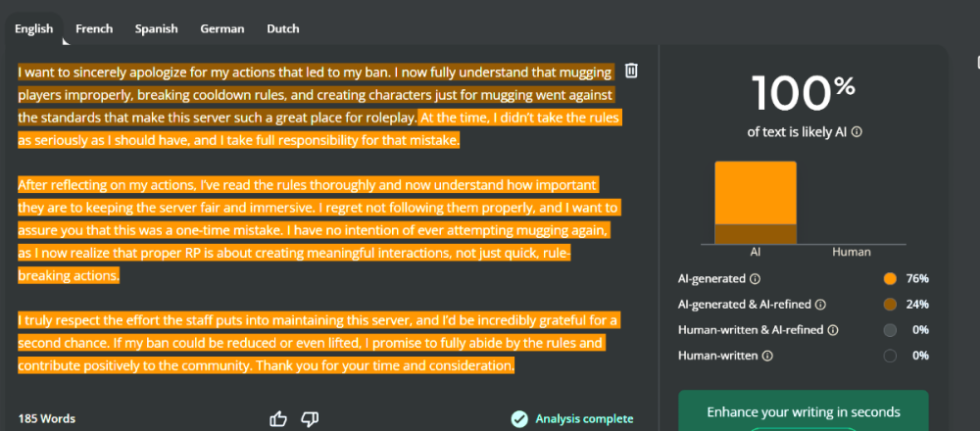Choose the German language tab
Viewport: 980px width, 431px height.
[222, 29]
